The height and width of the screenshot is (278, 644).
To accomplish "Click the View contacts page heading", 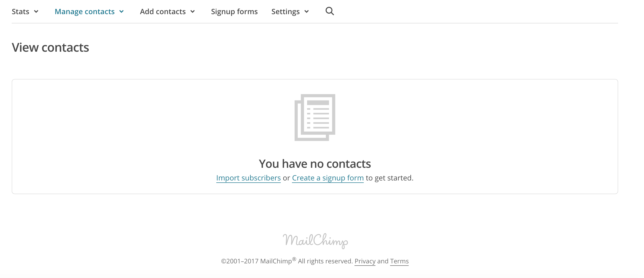I will click(x=50, y=47).
